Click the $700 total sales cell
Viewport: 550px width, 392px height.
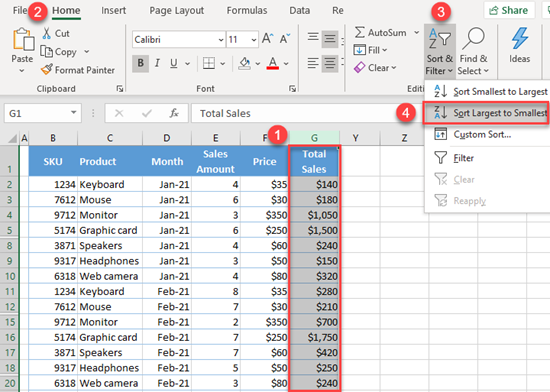click(314, 322)
